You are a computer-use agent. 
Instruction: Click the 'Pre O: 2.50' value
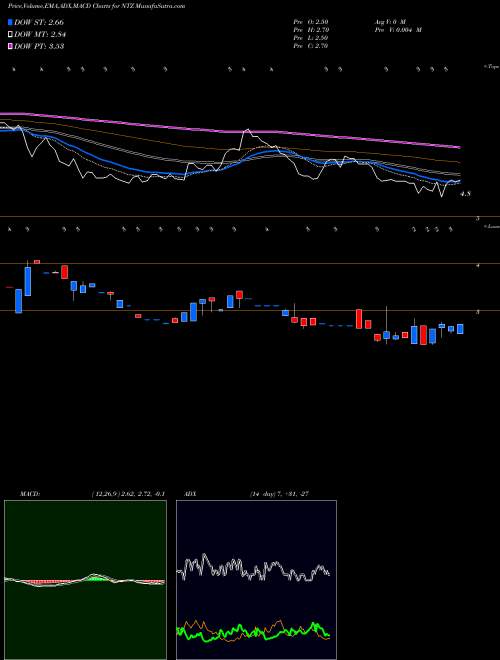coord(311,22)
